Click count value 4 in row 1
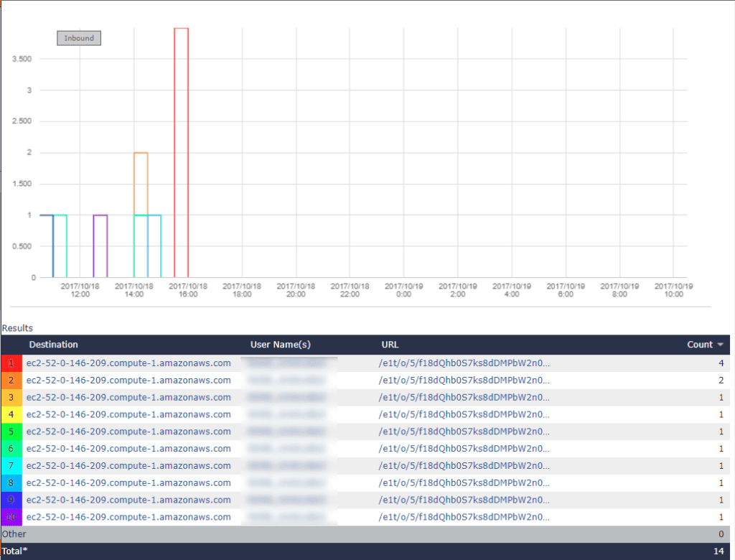The image size is (735, 560). click(721, 363)
